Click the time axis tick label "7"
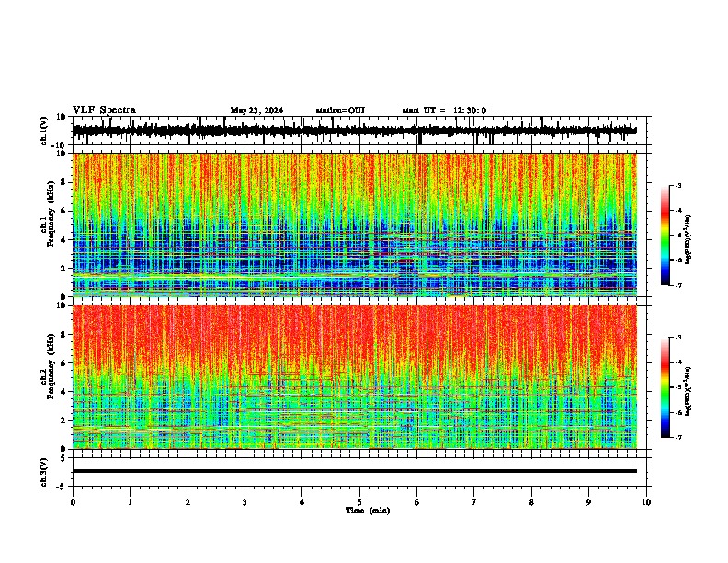Viewport: 728px width, 563px height. 474,502
